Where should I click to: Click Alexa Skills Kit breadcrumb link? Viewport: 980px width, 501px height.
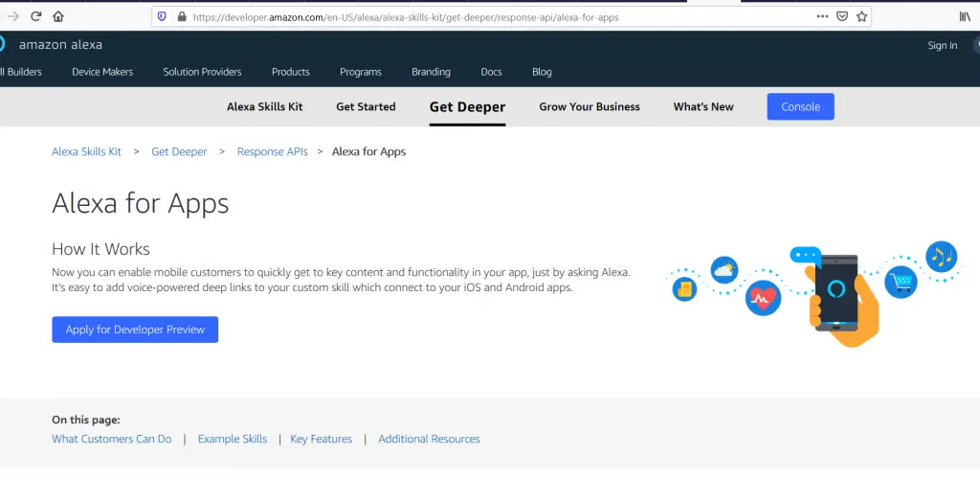(x=86, y=152)
